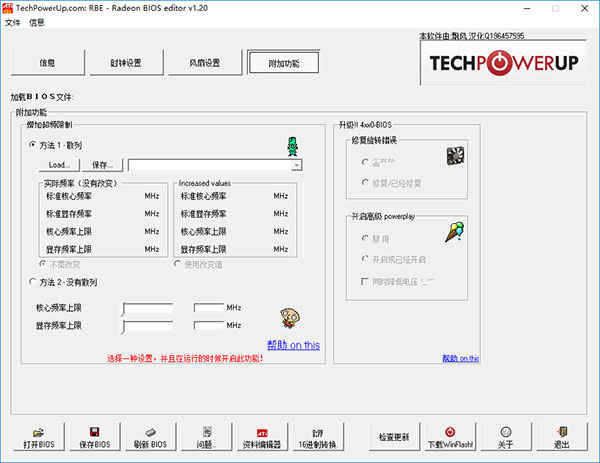The width and height of the screenshot is (600, 463).
Task: Click the first 核心频率上限 input field
Action: pyautogui.click(x=148, y=308)
